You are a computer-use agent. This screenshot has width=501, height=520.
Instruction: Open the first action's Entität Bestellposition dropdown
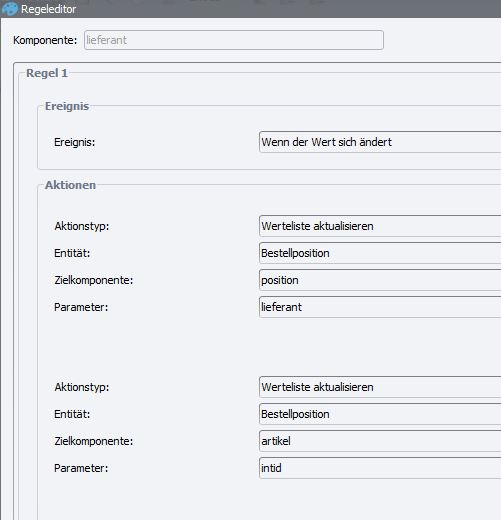[380, 253]
